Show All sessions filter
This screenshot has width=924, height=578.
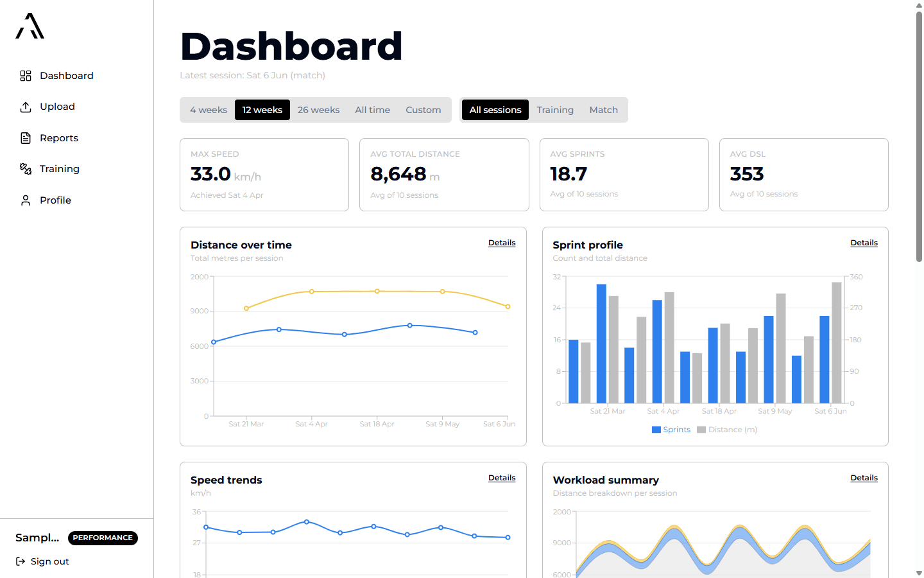point(495,110)
